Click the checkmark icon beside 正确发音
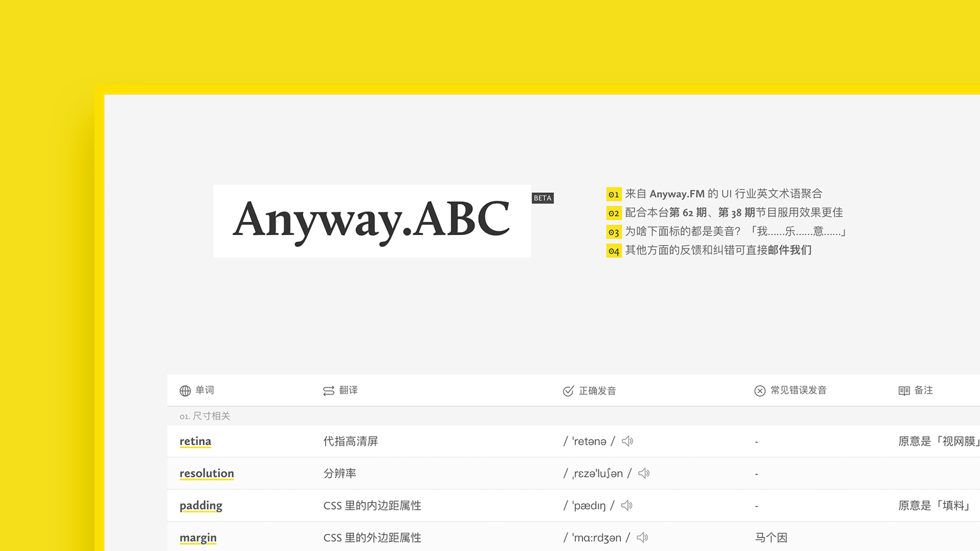The height and width of the screenshot is (551, 980). click(568, 391)
